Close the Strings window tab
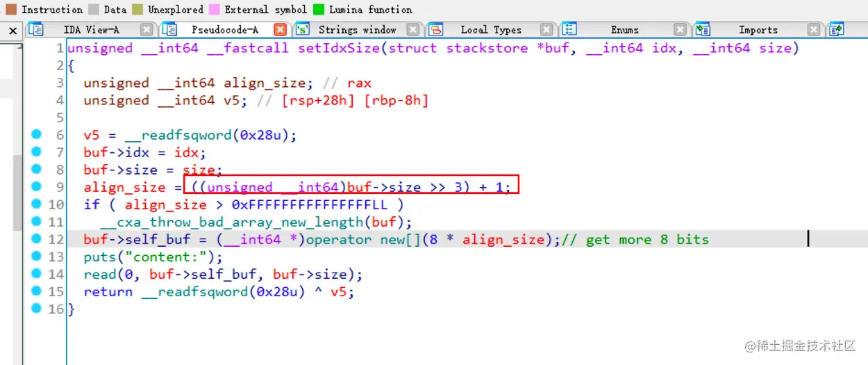This screenshot has height=365, width=868. 413,30
